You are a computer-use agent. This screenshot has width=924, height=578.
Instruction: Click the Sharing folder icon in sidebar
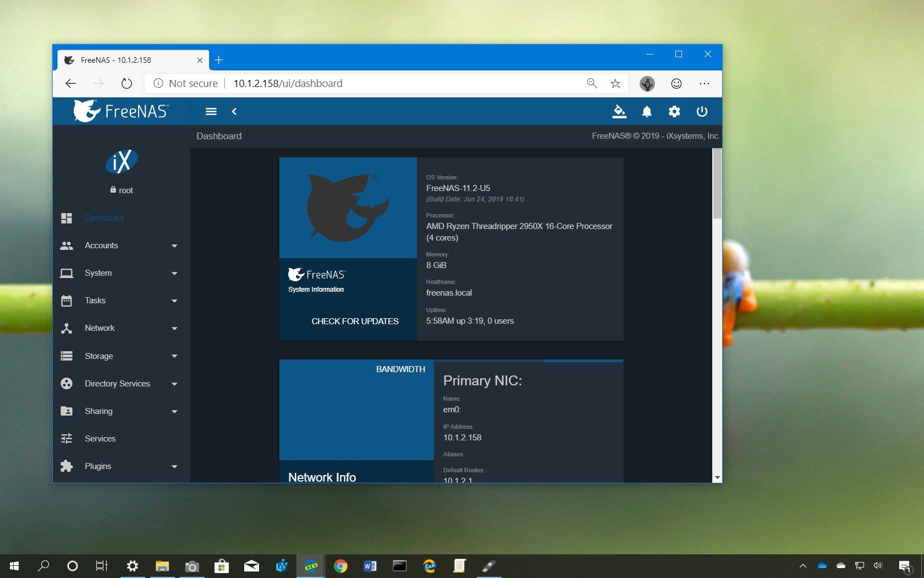(x=67, y=411)
